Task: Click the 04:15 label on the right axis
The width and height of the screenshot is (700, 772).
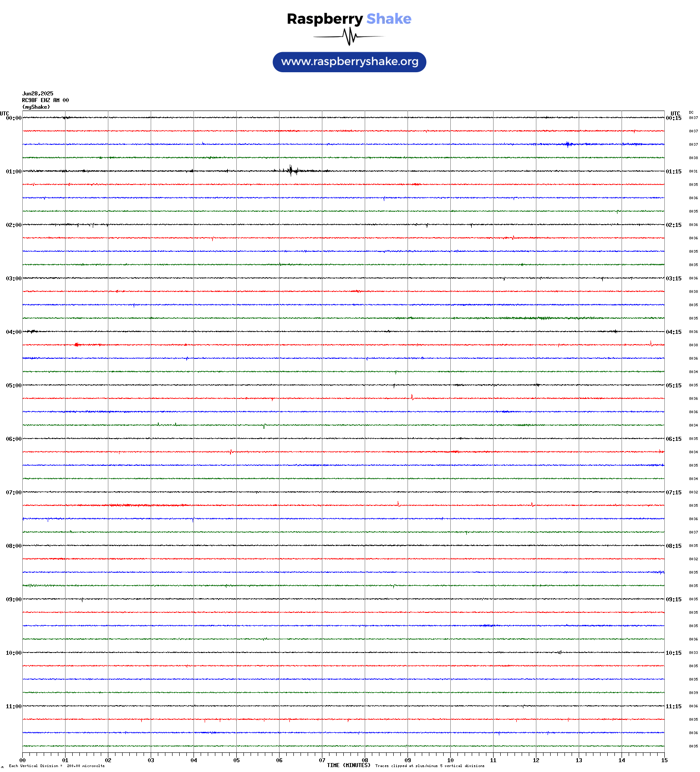Action: point(674,332)
